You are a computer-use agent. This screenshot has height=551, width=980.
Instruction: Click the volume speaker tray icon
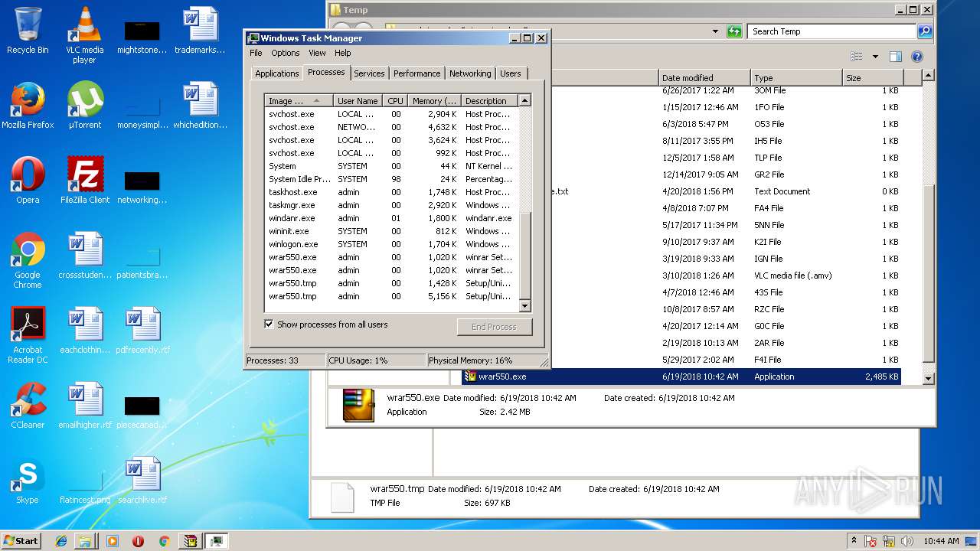coord(906,541)
